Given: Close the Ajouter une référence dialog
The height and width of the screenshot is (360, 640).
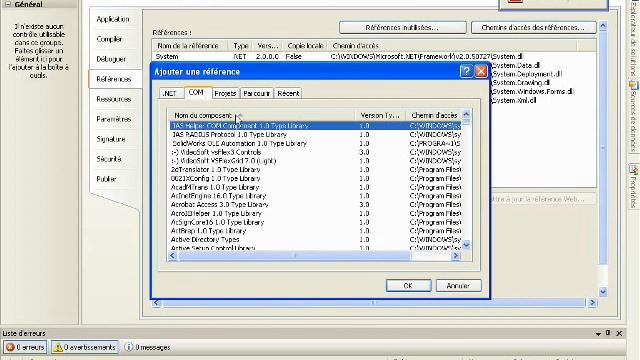Looking at the screenshot, I should click(x=481, y=71).
